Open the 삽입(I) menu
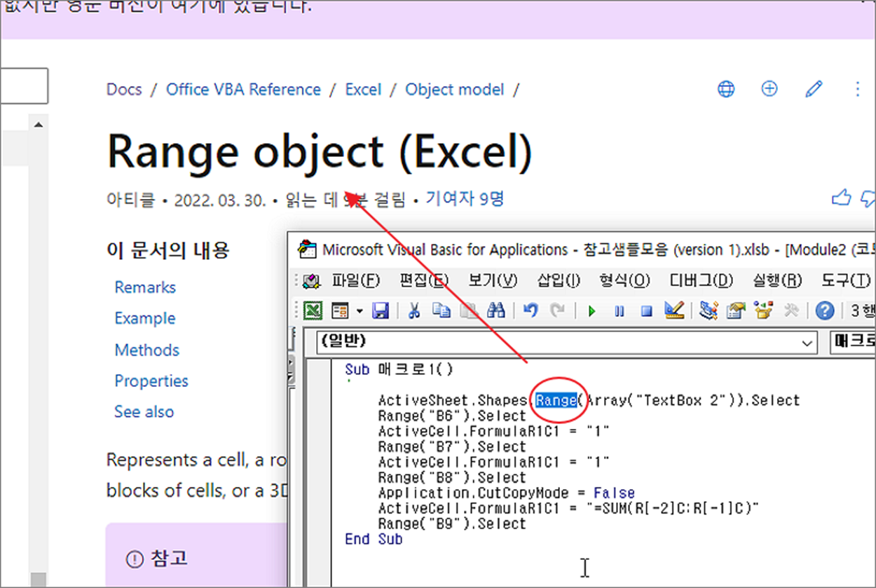The height and width of the screenshot is (588, 876). click(559, 281)
